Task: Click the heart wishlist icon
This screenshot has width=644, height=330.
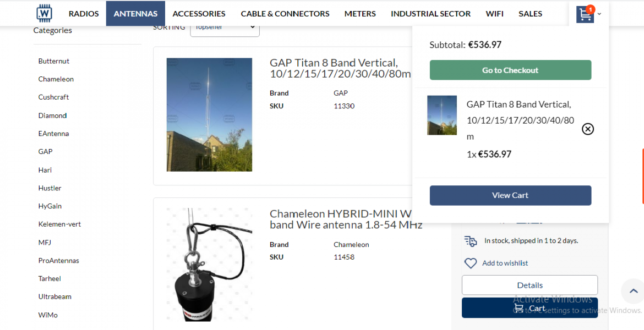Action: 470,263
